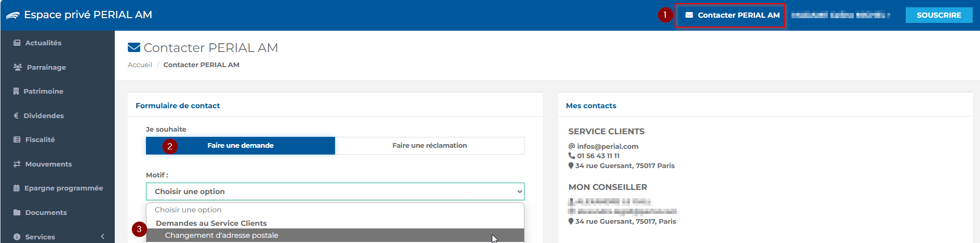Screen dimensions: 980x243
Task: Click the Fiscalité sidebar icon
Action: point(17,139)
